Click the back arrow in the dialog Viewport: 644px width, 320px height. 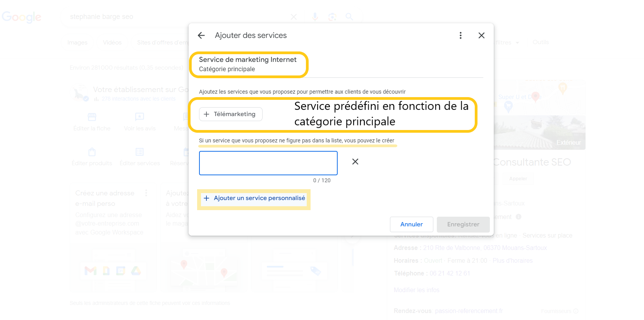click(201, 35)
